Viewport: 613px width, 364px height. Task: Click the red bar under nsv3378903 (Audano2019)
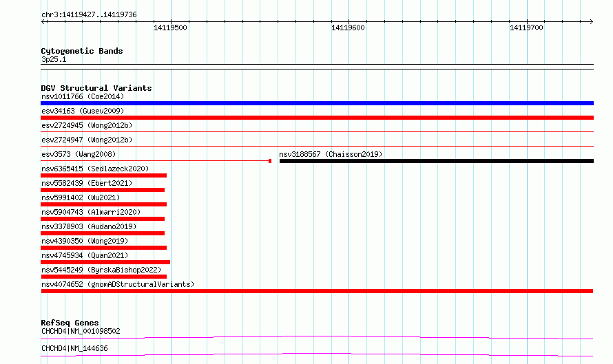tap(103, 233)
